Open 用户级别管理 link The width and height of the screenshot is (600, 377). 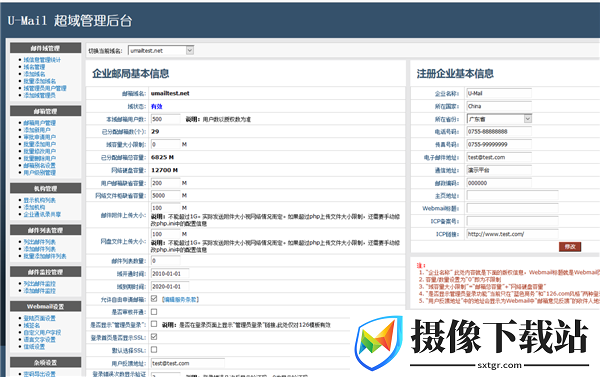click(x=39, y=173)
